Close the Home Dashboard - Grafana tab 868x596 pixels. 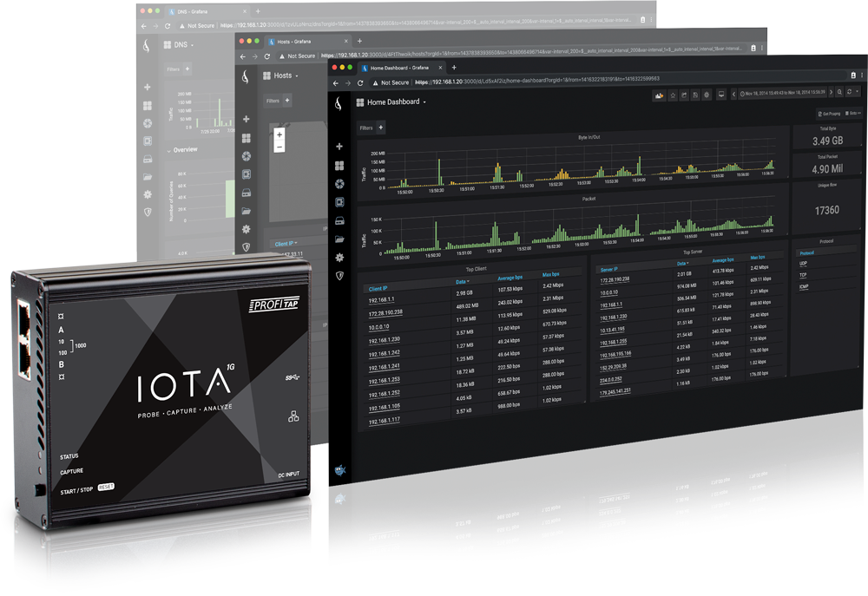click(x=441, y=68)
